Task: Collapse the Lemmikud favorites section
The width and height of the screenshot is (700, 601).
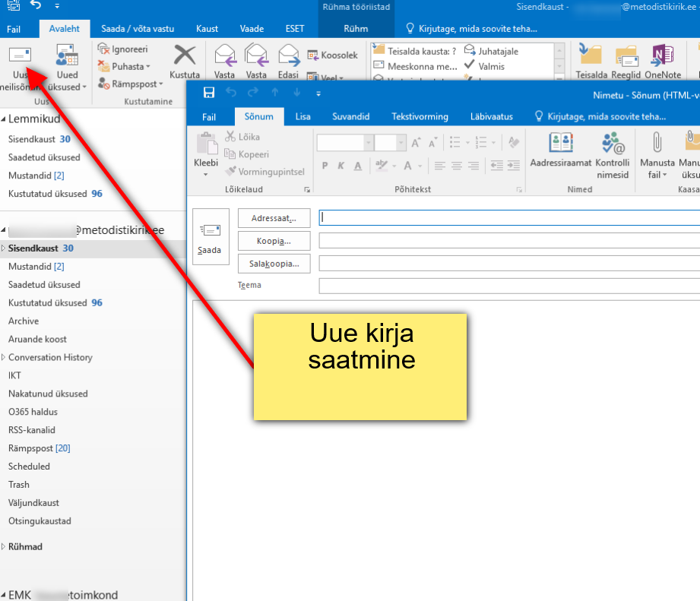Action: click(4, 119)
